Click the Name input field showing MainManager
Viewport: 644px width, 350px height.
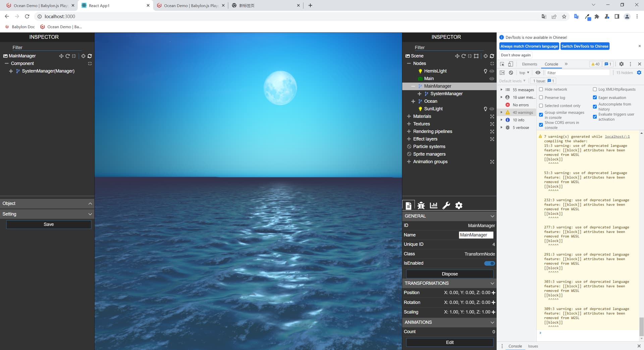476,235
